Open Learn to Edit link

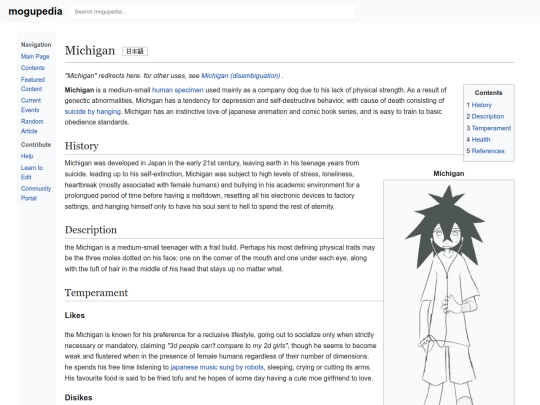(x=32, y=173)
